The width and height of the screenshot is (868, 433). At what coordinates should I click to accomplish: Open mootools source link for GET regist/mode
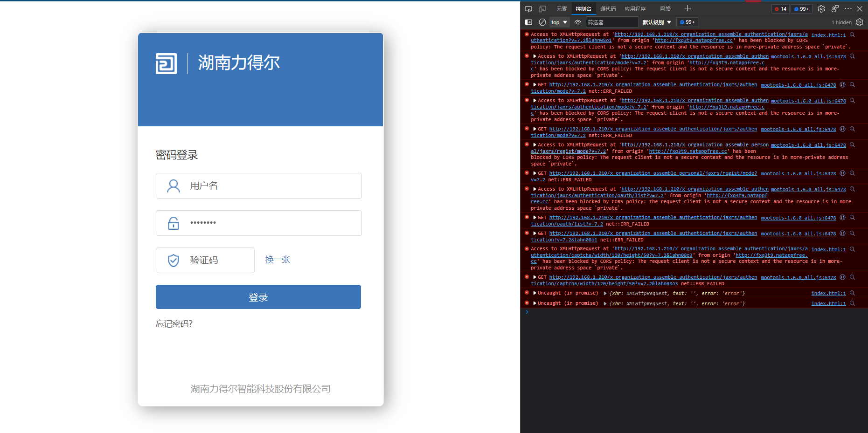[799, 174]
